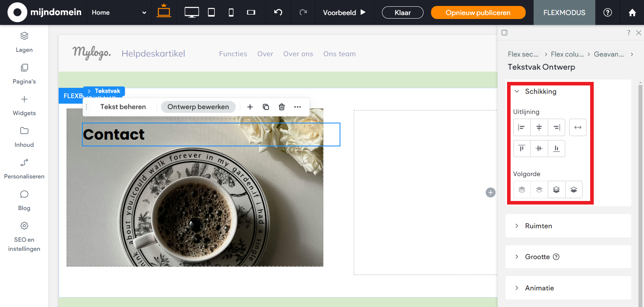Delete the selected Tekstvak
The width and height of the screenshot is (644, 307).
pyautogui.click(x=282, y=107)
